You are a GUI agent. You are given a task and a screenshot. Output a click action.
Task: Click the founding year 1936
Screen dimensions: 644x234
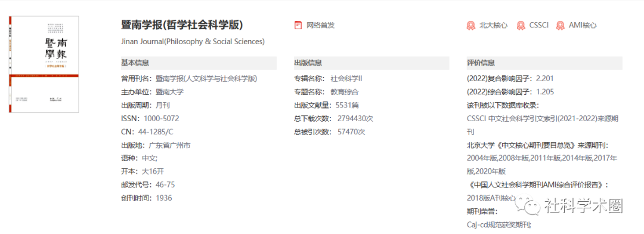tap(164, 198)
